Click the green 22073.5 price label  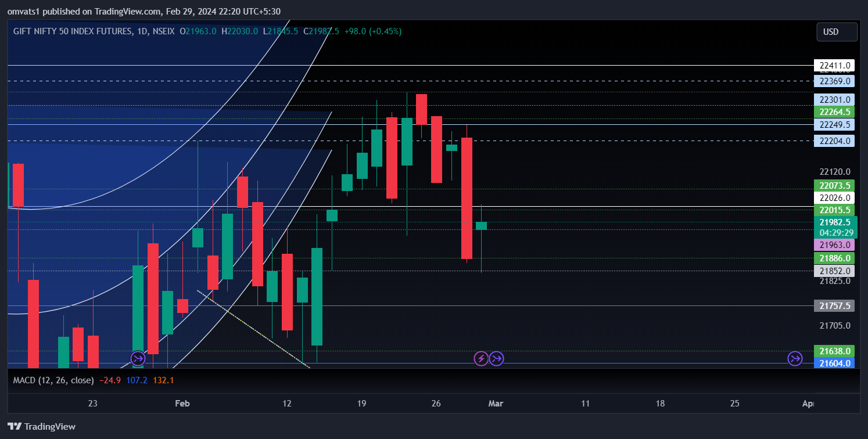click(834, 186)
